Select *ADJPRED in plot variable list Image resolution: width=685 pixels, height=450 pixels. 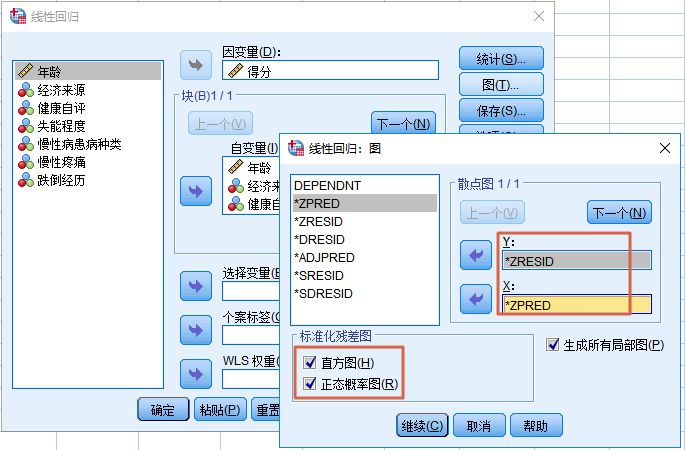click(x=364, y=257)
